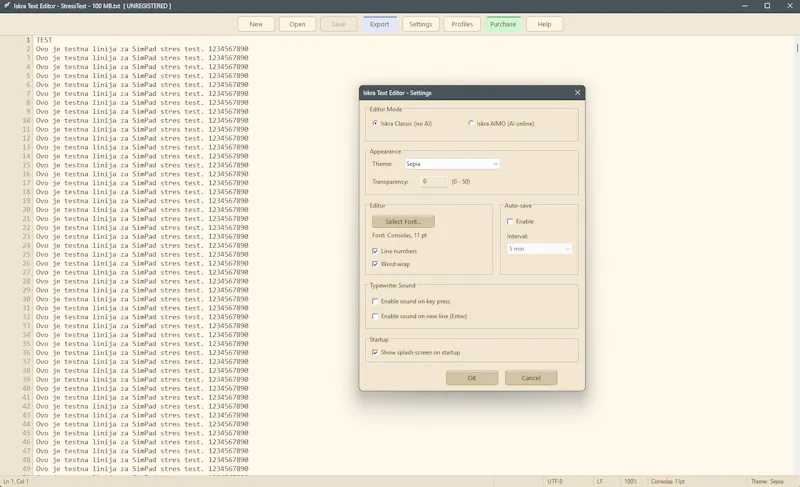Click the Export toolbar button
The image size is (800, 487).
380,24
